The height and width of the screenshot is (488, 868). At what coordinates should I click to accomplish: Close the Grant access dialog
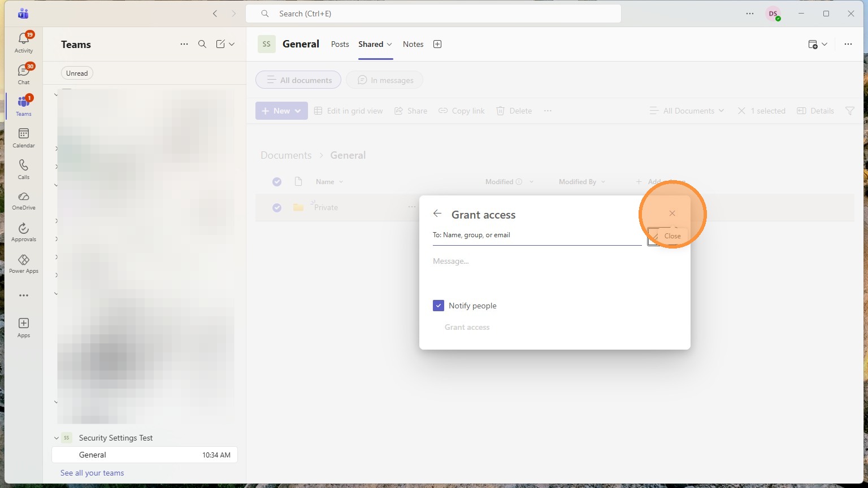[x=672, y=213]
